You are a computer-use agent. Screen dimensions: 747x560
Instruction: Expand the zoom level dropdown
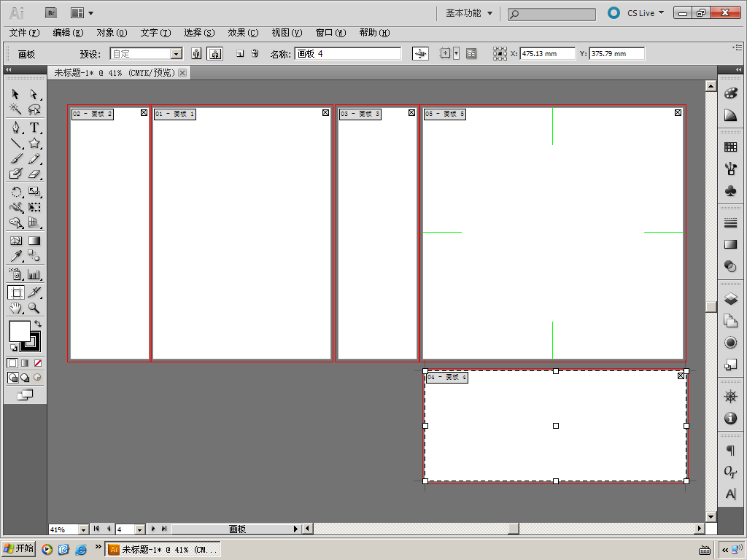(82, 529)
